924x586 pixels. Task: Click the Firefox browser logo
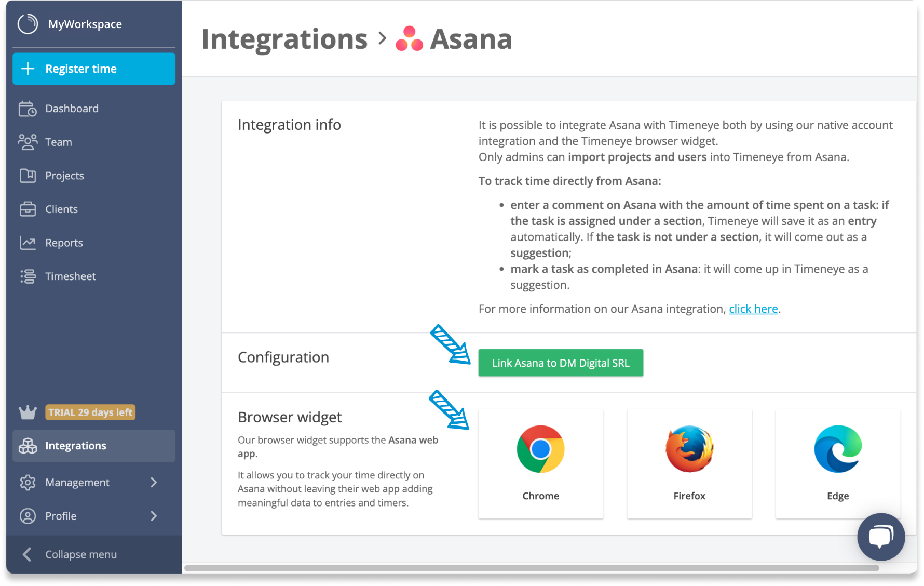pos(689,449)
